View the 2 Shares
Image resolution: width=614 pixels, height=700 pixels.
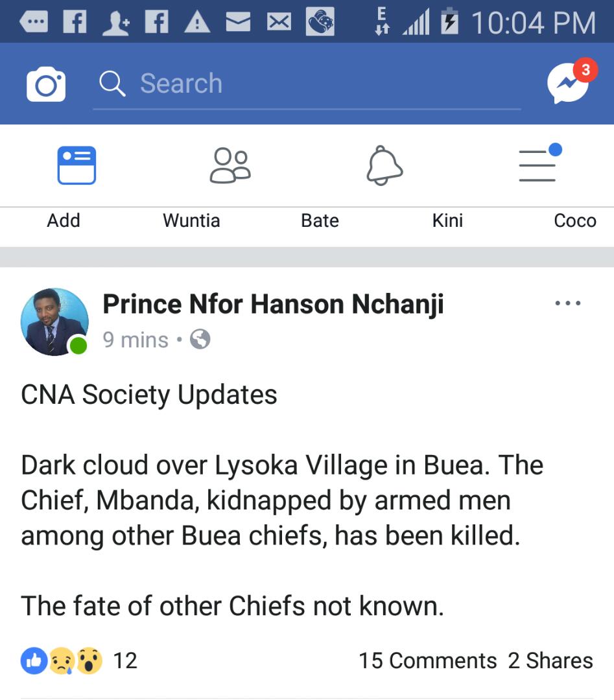click(550, 660)
